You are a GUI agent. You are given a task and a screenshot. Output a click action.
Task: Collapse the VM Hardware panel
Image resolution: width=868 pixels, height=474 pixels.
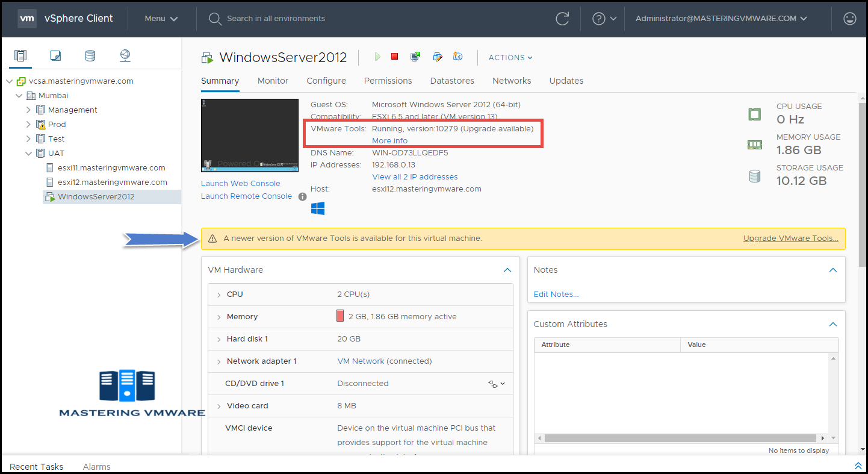[507, 270]
